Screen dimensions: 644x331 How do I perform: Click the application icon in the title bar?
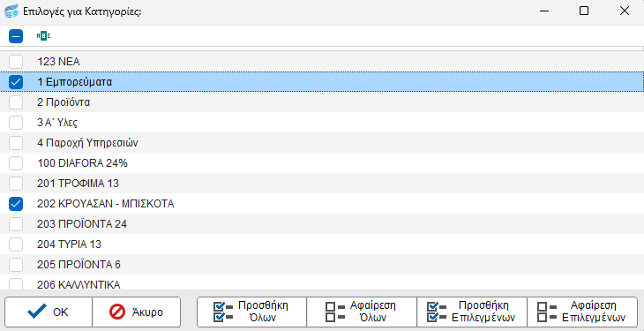(11, 11)
